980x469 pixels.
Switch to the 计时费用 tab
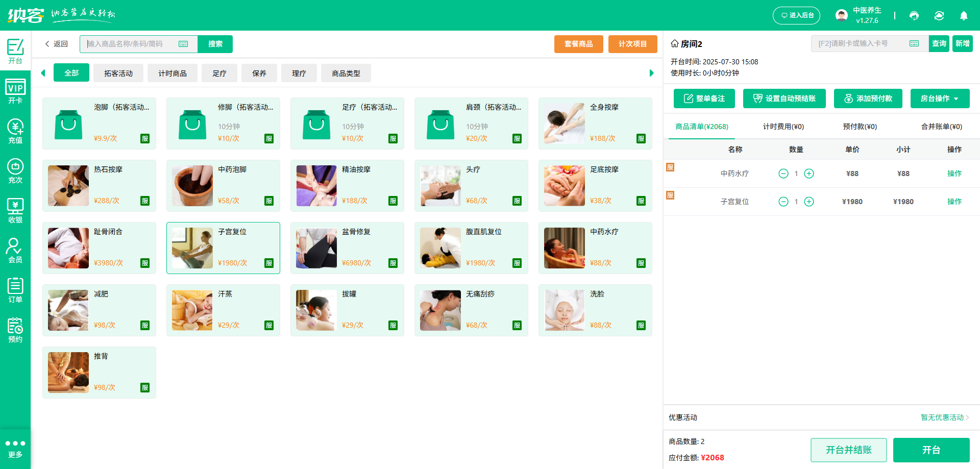pos(783,126)
